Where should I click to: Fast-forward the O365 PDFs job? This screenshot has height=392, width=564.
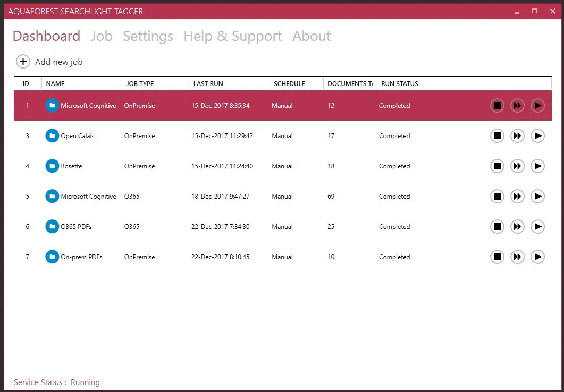[x=517, y=227]
